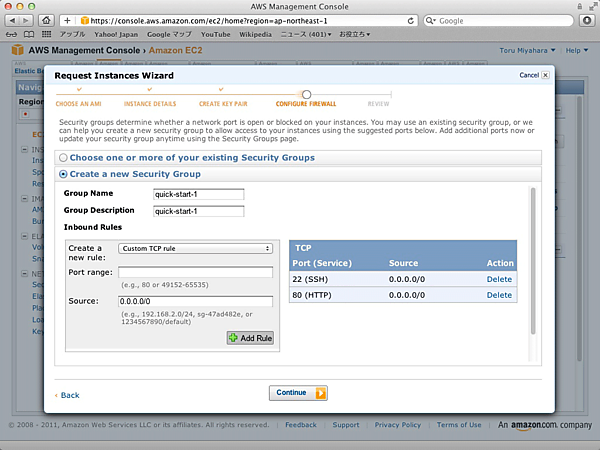Image resolution: width=600 pixels, height=450 pixels.
Task: Click the Amazon EC2 breadcrumb link
Action: 175,50
